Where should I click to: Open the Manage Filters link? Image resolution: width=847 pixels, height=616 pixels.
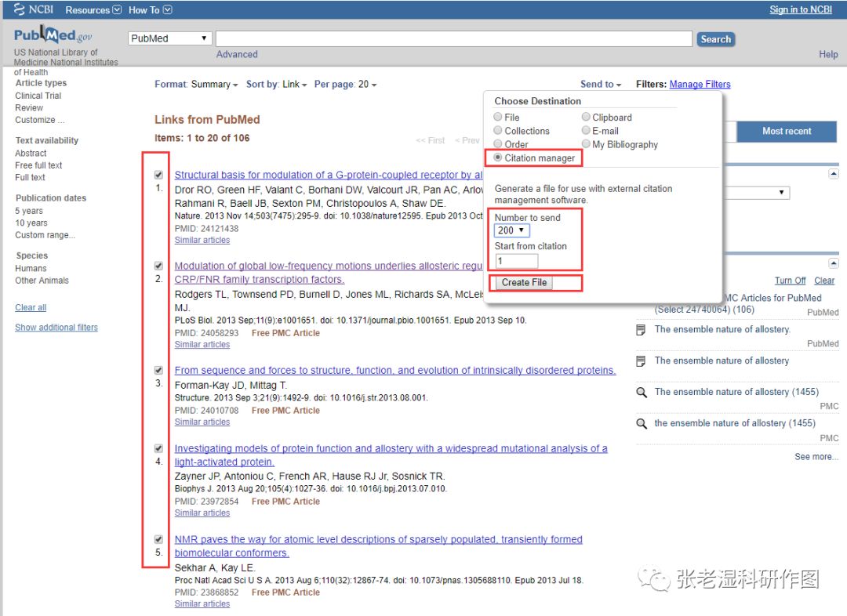pyautogui.click(x=700, y=84)
